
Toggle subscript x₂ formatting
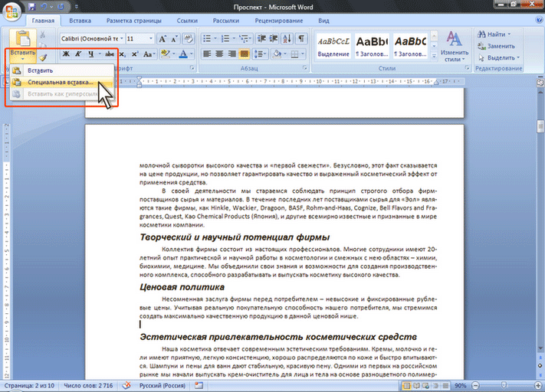point(123,54)
